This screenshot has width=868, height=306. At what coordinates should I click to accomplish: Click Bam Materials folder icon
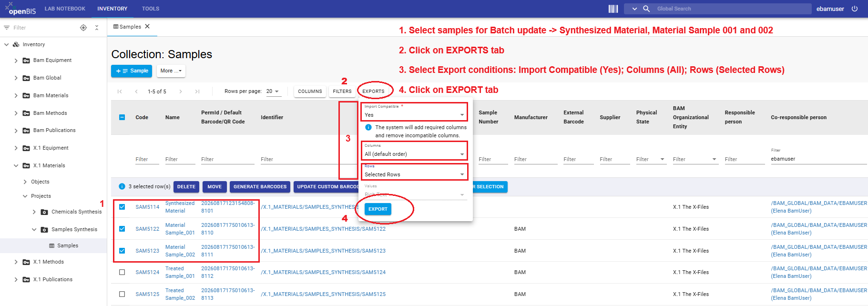tap(26, 96)
